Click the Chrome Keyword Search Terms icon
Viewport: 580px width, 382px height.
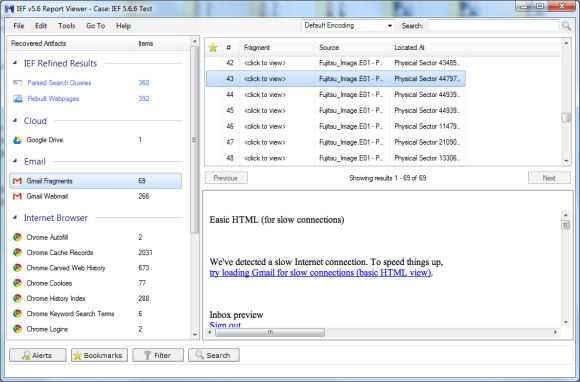[17, 314]
